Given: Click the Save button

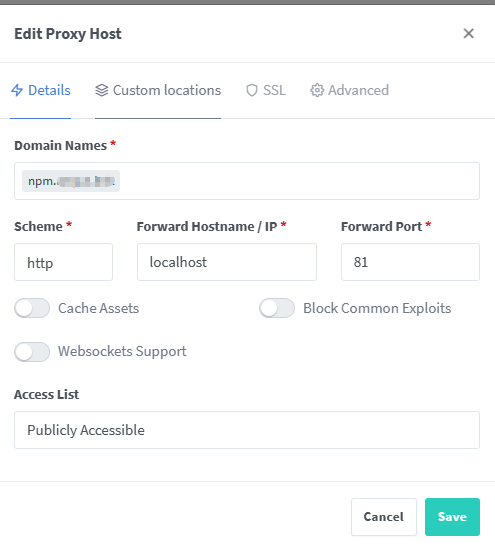Looking at the screenshot, I should pyautogui.click(x=452, y=517).
